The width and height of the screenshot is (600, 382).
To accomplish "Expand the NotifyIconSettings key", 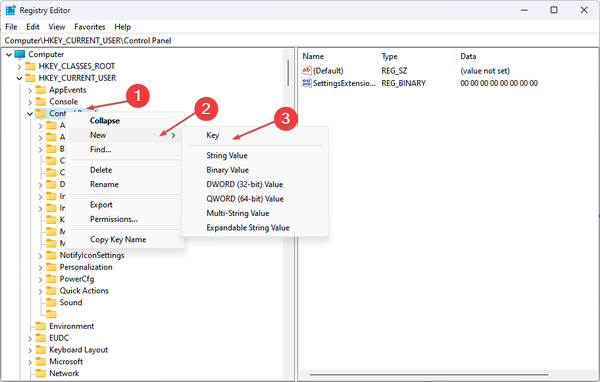I will (41, 256).
